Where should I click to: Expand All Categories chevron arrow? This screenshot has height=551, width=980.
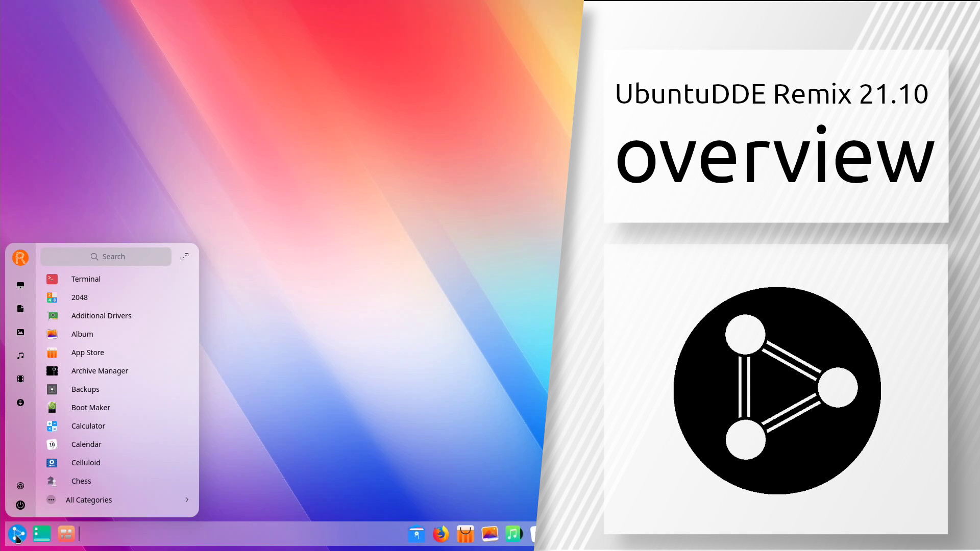coord(187,499)
